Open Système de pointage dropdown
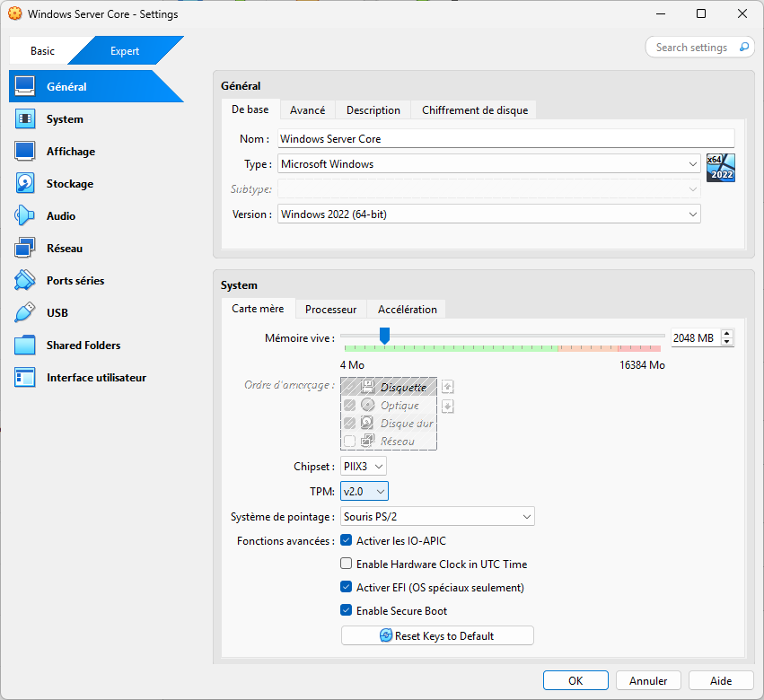Viewport: 764px width, 700px height. pyautogui.click(x=437, y=516)
